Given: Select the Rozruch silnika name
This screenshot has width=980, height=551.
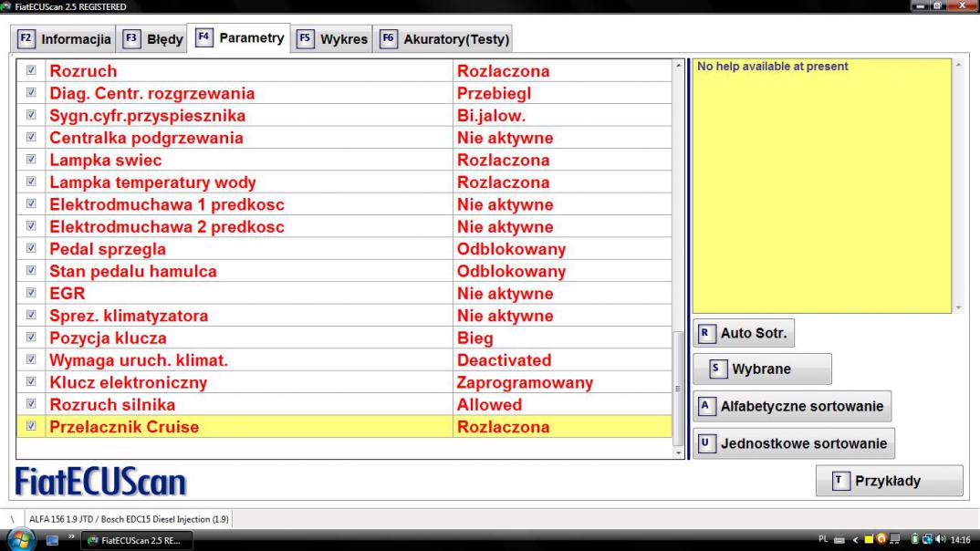Looking at the screenshot, I should pyautogui.click(x=112, y=405).
